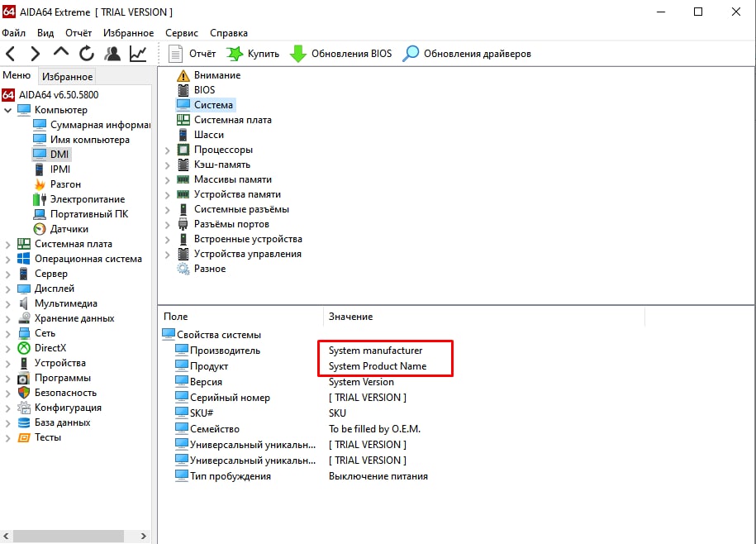Click the Xbox icon next to DirectX
This screenshot has height=544, width=756.
click(24, 348)
